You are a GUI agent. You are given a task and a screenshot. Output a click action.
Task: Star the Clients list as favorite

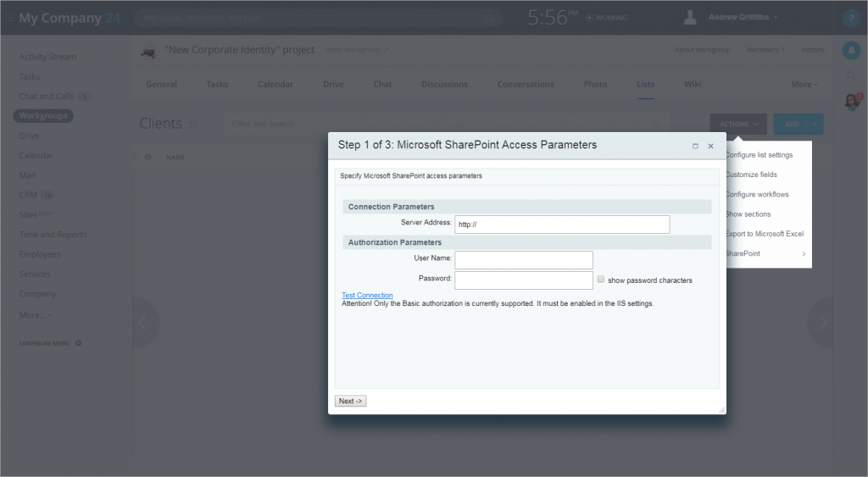click(192, 124)
